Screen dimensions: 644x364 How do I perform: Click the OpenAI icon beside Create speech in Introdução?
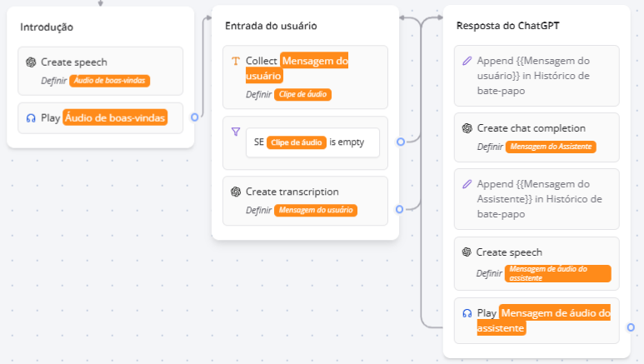tap(31, 62)
